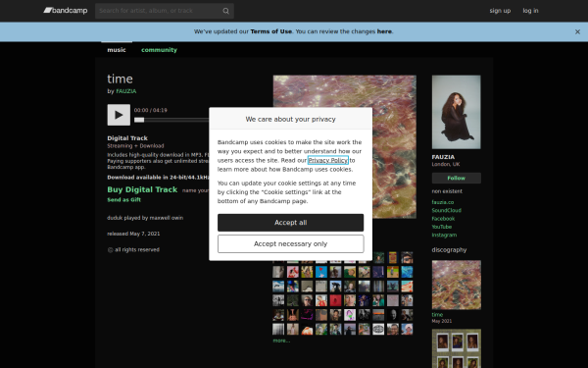This screenshot has height=368, width=588.
Task: Dismiss the Terms of Use banner
Action: [x=577, y=32]
